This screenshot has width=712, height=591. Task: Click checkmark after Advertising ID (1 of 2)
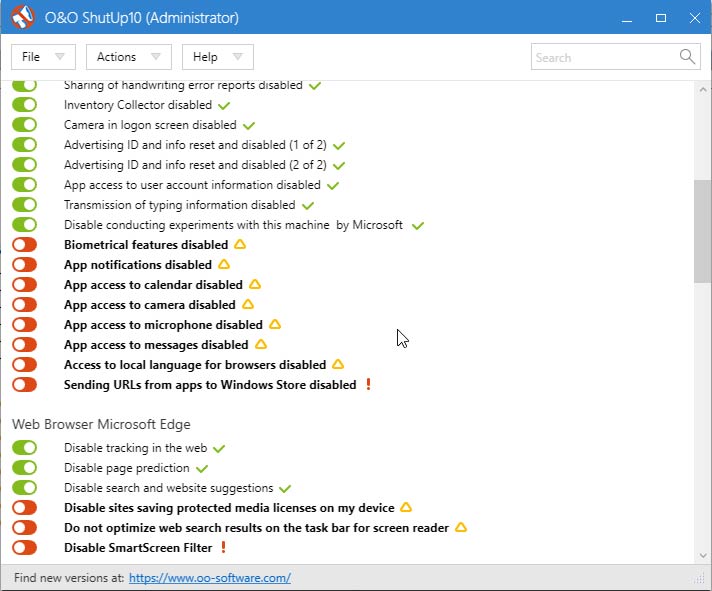point(339,146)
